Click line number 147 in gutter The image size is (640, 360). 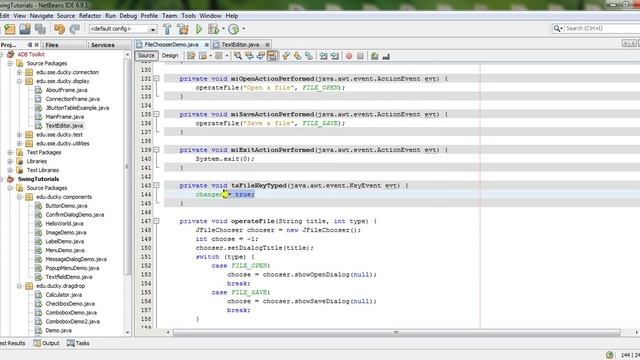pyautogui.click(x=146, y=221)
